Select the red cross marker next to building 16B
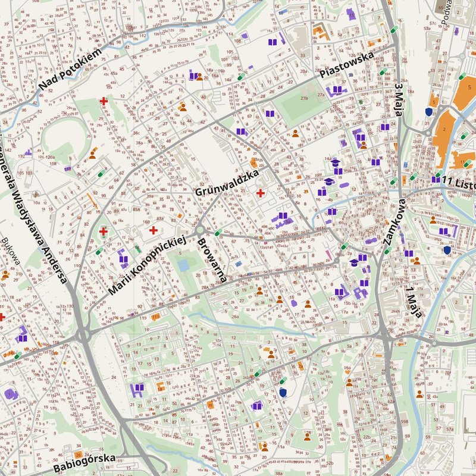 pyautogui.click(x=154, y=230)
